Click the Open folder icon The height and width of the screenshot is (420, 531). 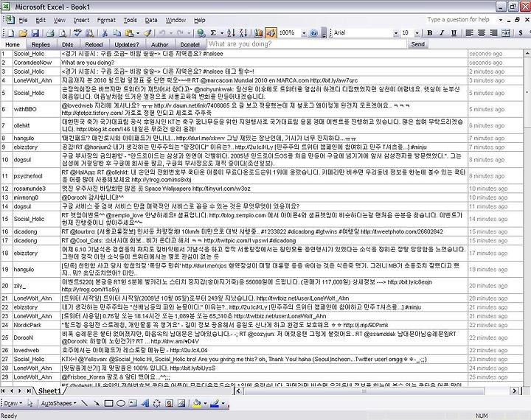click(x=23, y=33)
